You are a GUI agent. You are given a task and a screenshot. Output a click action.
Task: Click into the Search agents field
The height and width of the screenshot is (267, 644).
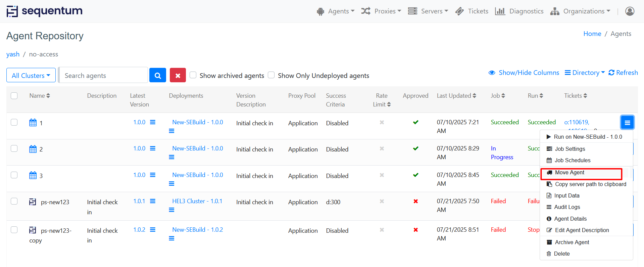point(103,75)
